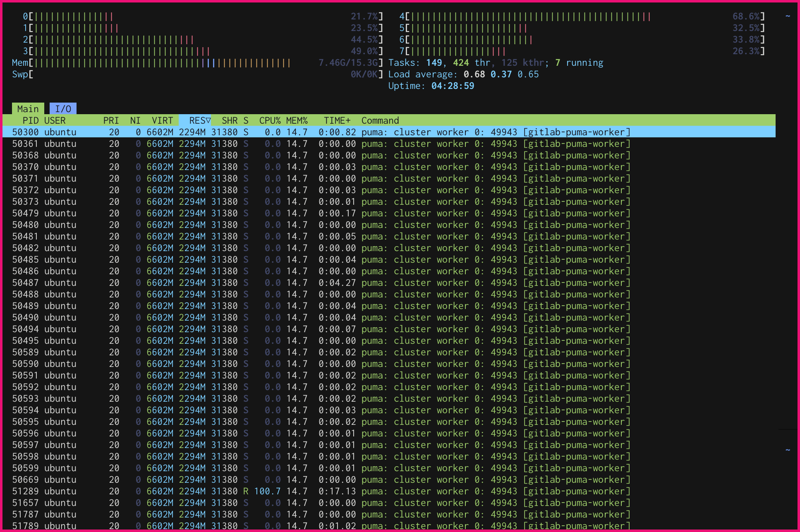Select process row with PID 50479
The width and height of the screenshot is (800, 532).
pyautogui.click(x=389, y=213)
